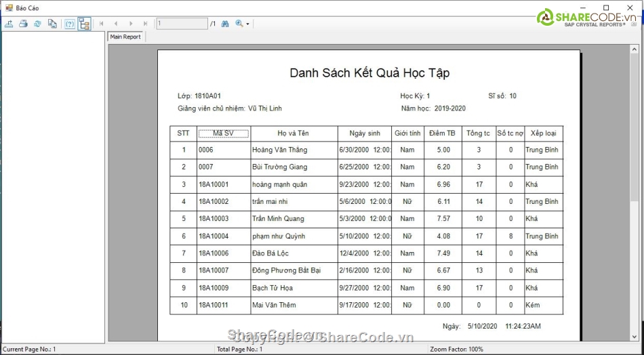Screen dimensions: 644x355
Task: Go to the previous page
Action: click(116, 24)
